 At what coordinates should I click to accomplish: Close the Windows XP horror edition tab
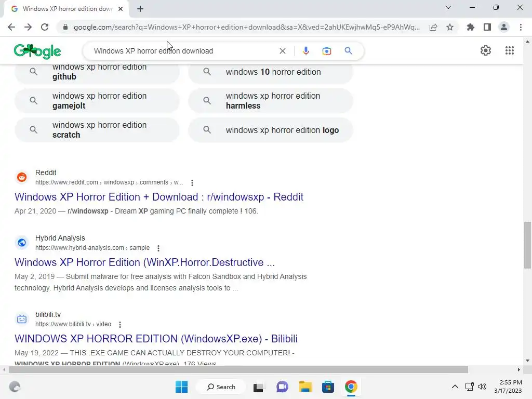[x=121, y=9]
